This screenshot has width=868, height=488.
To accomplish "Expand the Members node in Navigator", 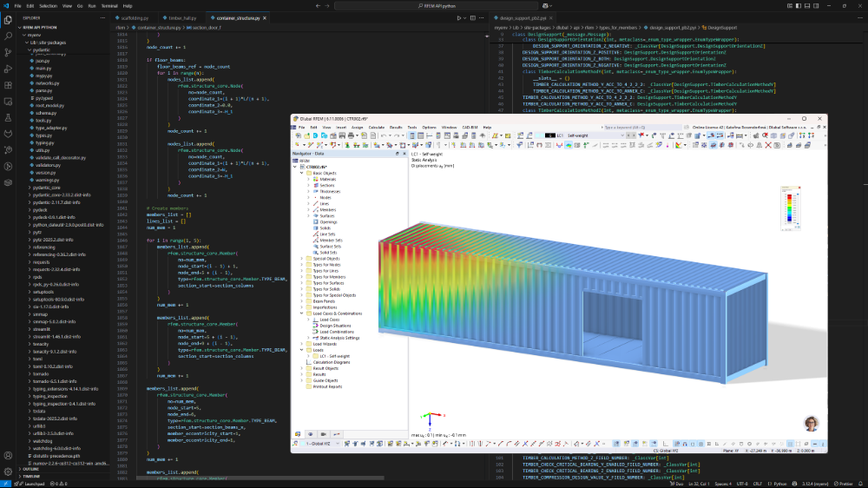I will 308,210.
